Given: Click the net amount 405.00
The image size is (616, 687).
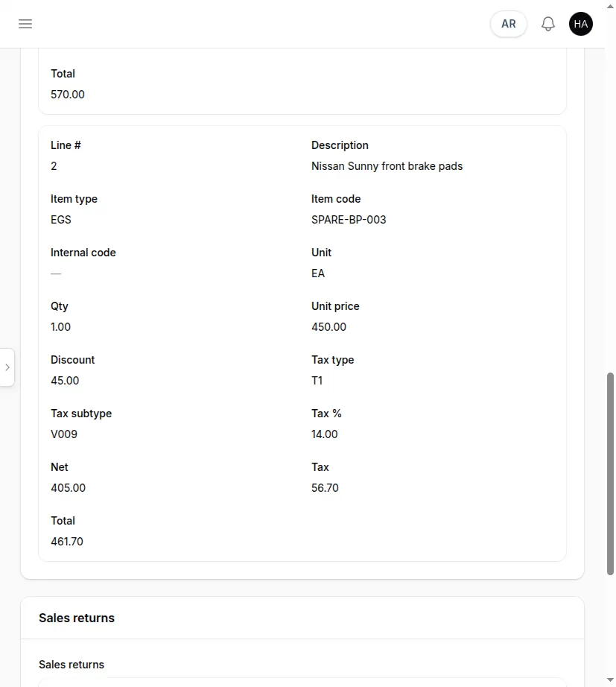Looking at the screenshot, I should (x=68, y=487).
